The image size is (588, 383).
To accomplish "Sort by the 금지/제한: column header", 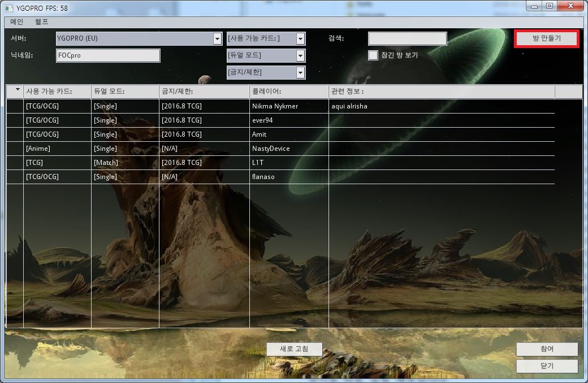I will [204, 92].
